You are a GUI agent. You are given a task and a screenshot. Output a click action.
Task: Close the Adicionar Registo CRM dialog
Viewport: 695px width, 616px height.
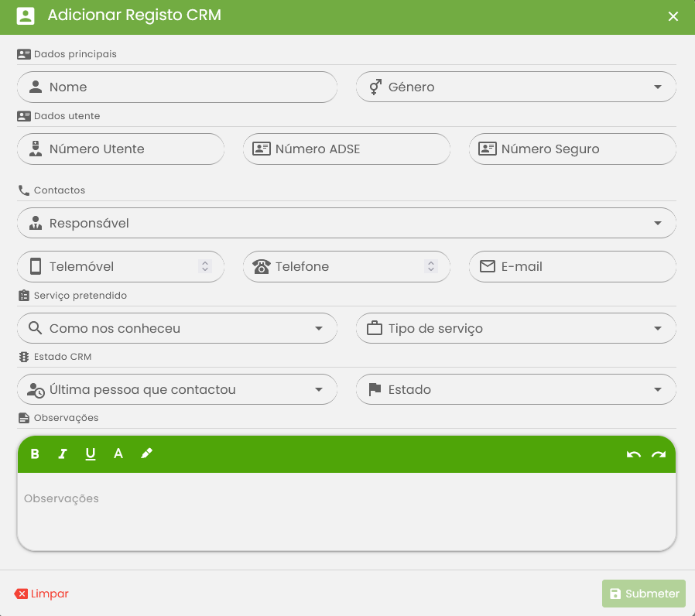point(673,16)
